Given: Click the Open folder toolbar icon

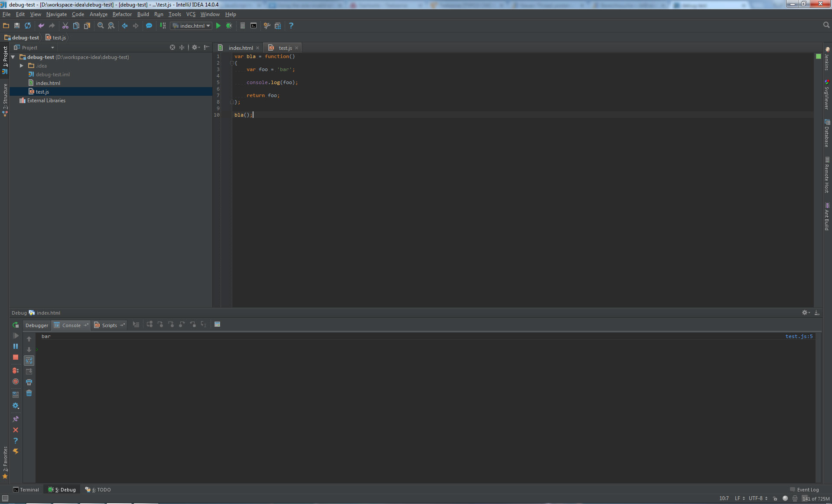Looking at the screenshot, I should (6, 26).
